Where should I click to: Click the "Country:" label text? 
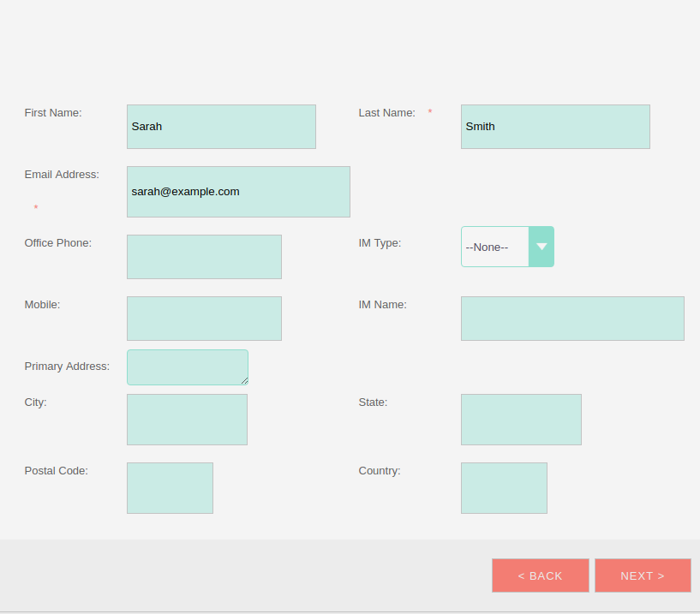tap(380, 470)
